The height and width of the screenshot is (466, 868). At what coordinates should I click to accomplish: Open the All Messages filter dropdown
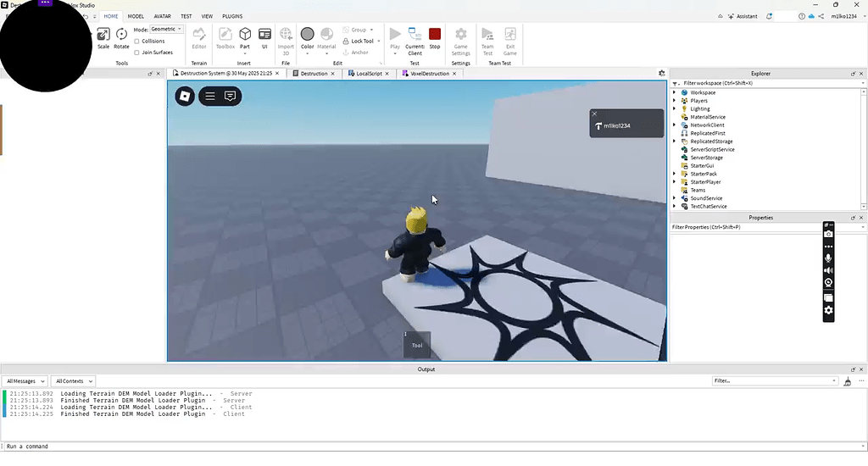point(25,381)
